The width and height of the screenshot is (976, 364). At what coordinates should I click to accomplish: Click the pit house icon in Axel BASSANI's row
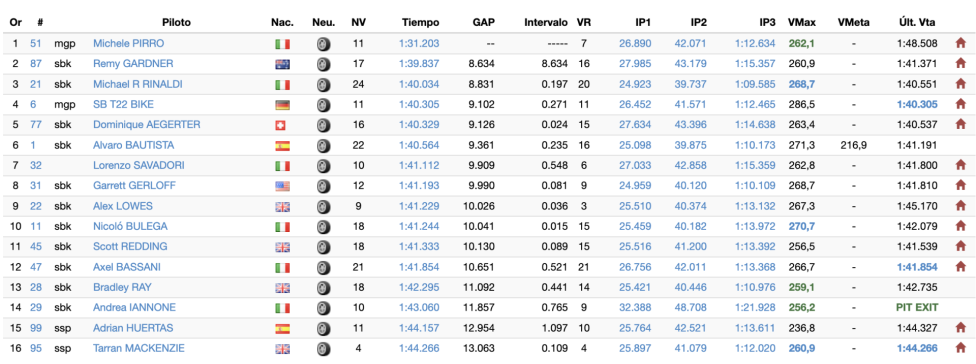pos(960,267)
